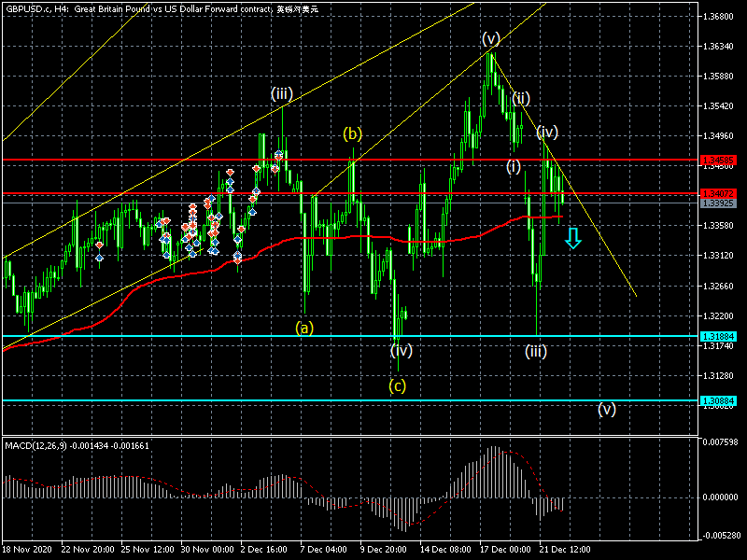Image resolution: width=747 pixels, height=560 pixels.
Task: Click the 25 Nov 12:00 date label
Action: point(148,549)
